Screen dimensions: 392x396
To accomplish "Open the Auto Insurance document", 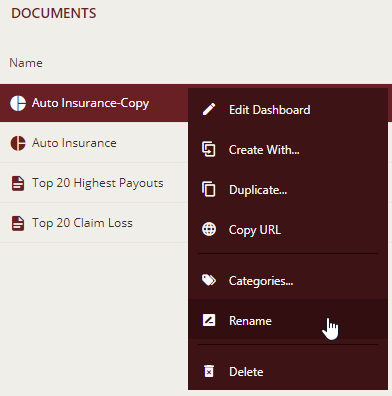I will [x=74, y=143].
